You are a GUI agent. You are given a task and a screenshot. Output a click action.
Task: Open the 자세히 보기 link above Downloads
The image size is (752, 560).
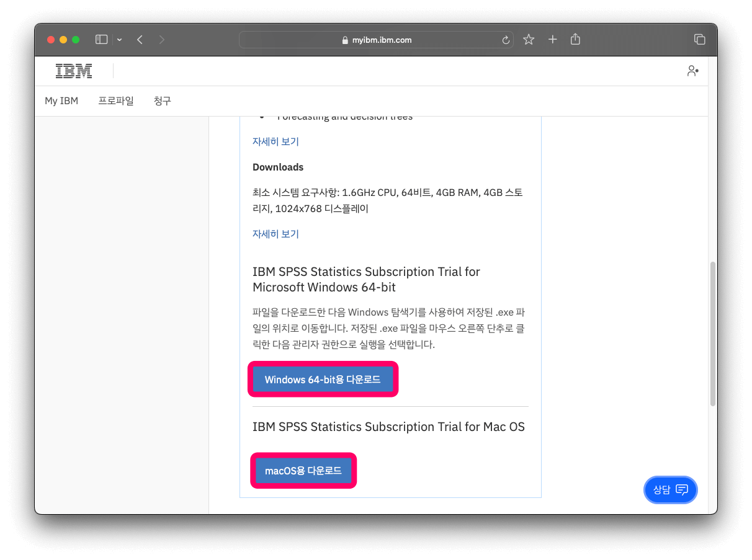click(x=275, y=141)
